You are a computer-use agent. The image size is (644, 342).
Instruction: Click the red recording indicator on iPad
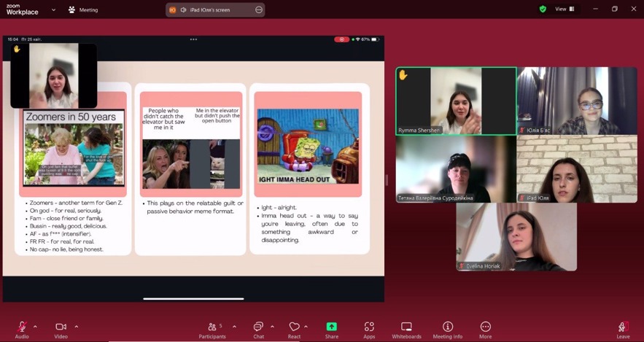coord(342,39)
